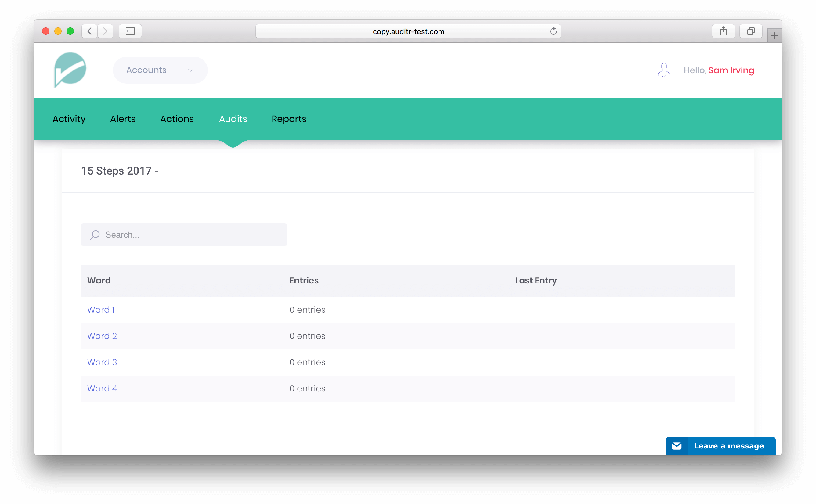Click the Sam Irving user name
816x504 pixels.
pyautogui.click(x=731, y=70)
